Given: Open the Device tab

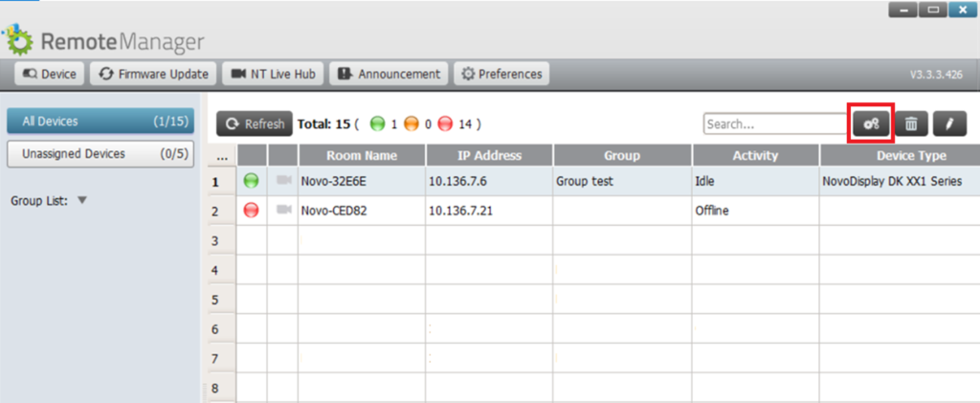Looking at the screenshot, I should [50, 74].
